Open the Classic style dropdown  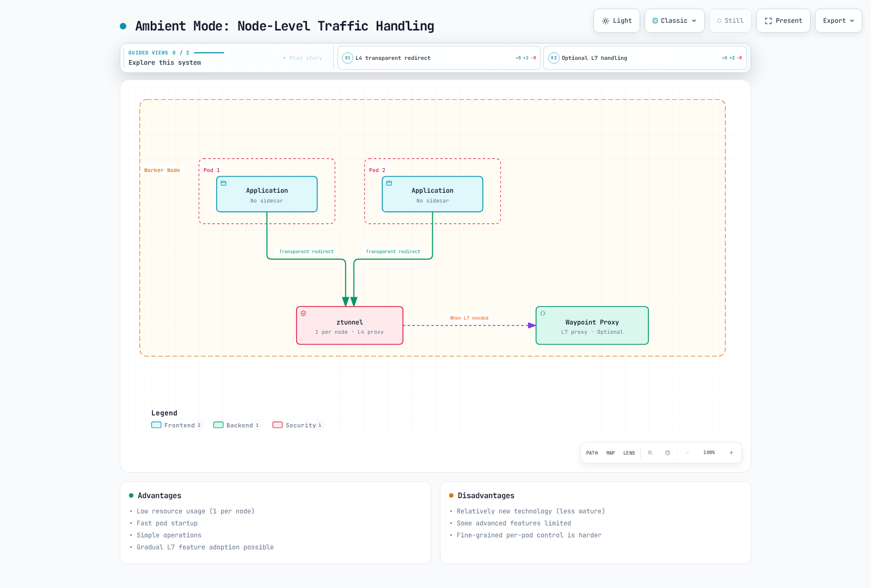click(x=674, y=21)
